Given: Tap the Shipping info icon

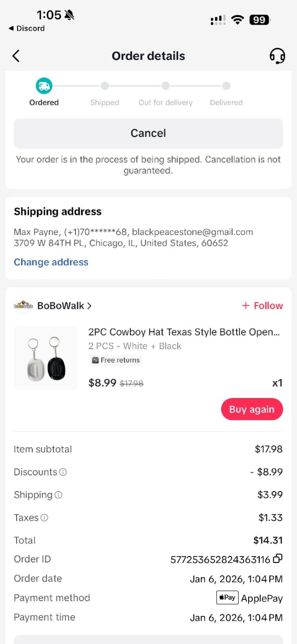Looking at the screenshot, I should (58, 495).
